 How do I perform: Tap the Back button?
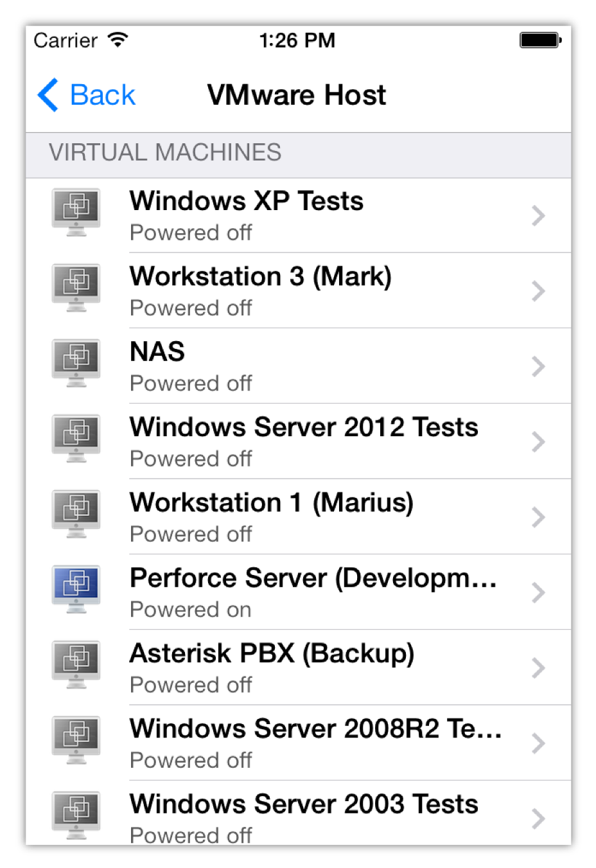[x=86, y=95]
